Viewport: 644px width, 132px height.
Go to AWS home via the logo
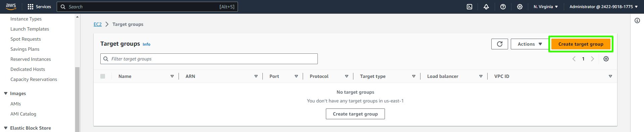11,7
